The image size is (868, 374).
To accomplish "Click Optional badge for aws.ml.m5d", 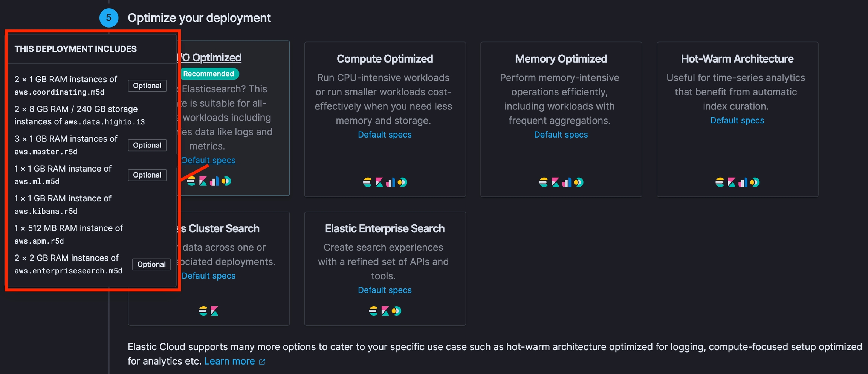I will (x=147, y=175).
